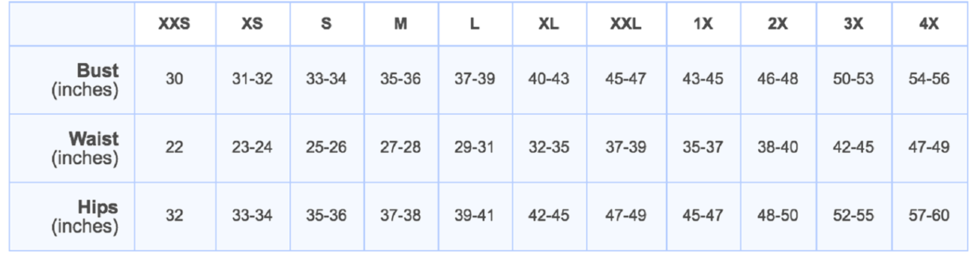Select waist value 23-24 under XS
Image resolution: width=980 pixels, height=263 pixels.
click(252, 147)
